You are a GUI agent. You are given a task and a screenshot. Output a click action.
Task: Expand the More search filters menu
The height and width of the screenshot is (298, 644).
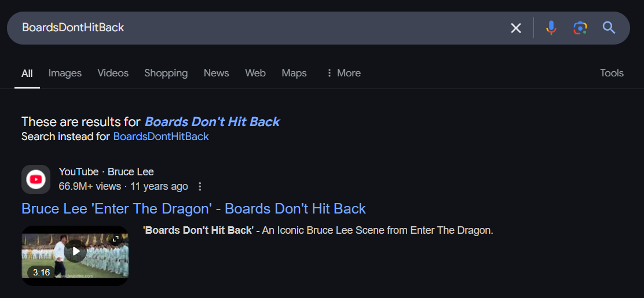coord(343,73)
